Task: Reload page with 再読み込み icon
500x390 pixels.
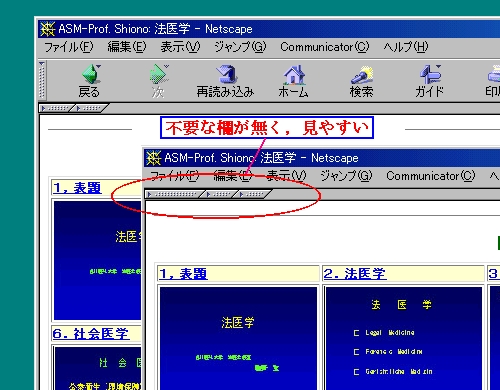Action: tap(226, 74)
